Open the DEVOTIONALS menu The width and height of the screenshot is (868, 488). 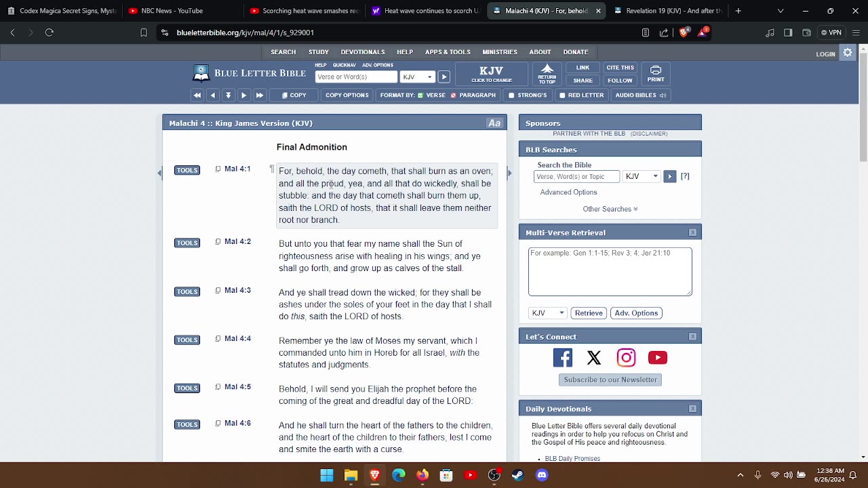[x=363, y=52]
